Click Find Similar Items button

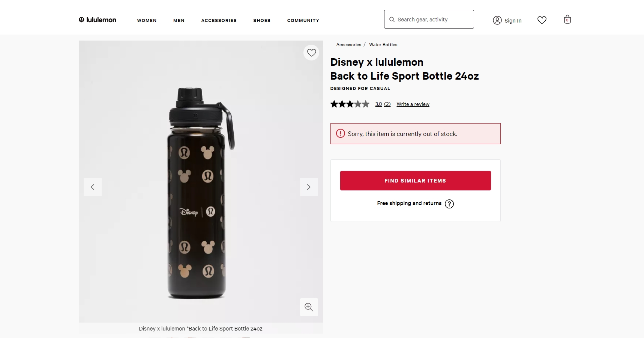415,181
